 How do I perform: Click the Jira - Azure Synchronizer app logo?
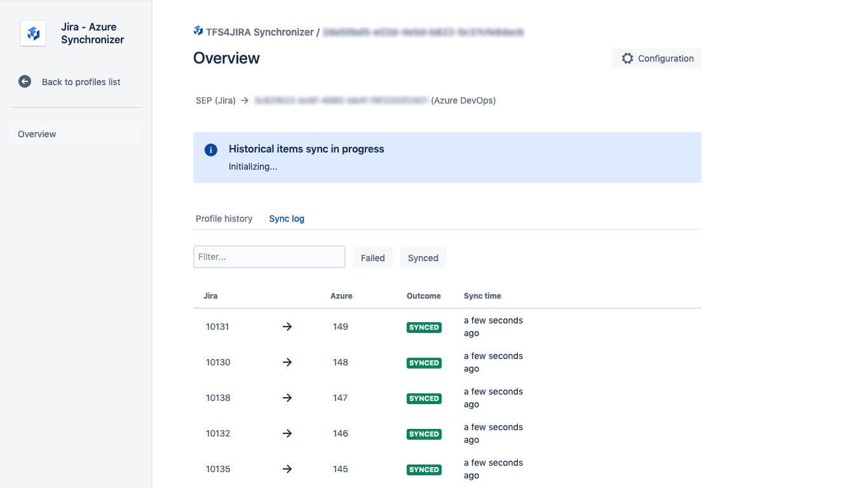pyautogui.click(x=33, y=33)
